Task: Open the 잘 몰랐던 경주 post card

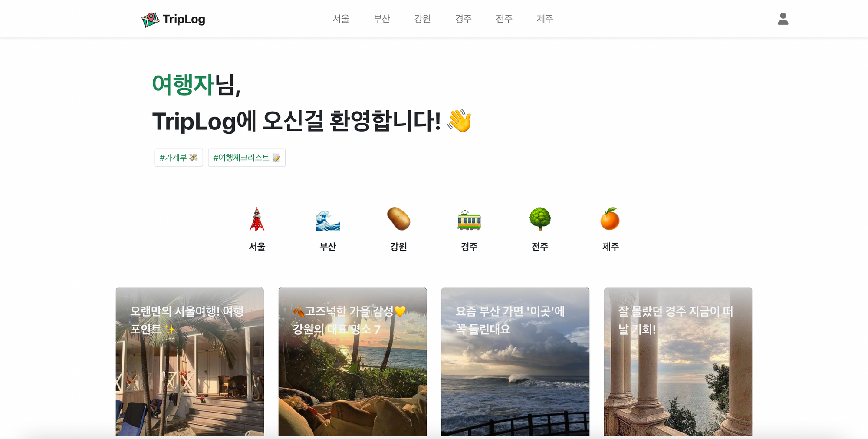Action: coord(678,362)
